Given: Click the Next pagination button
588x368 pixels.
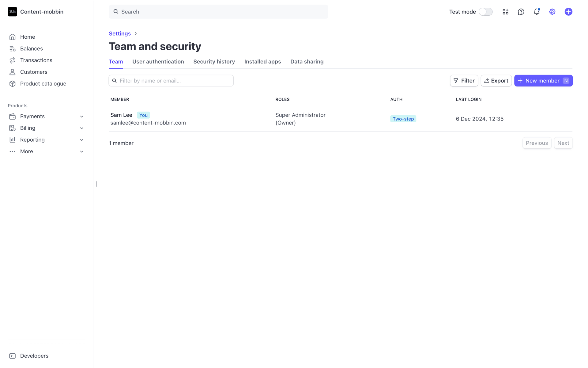Looking at the screenshot, I should [x=563, y=143].
